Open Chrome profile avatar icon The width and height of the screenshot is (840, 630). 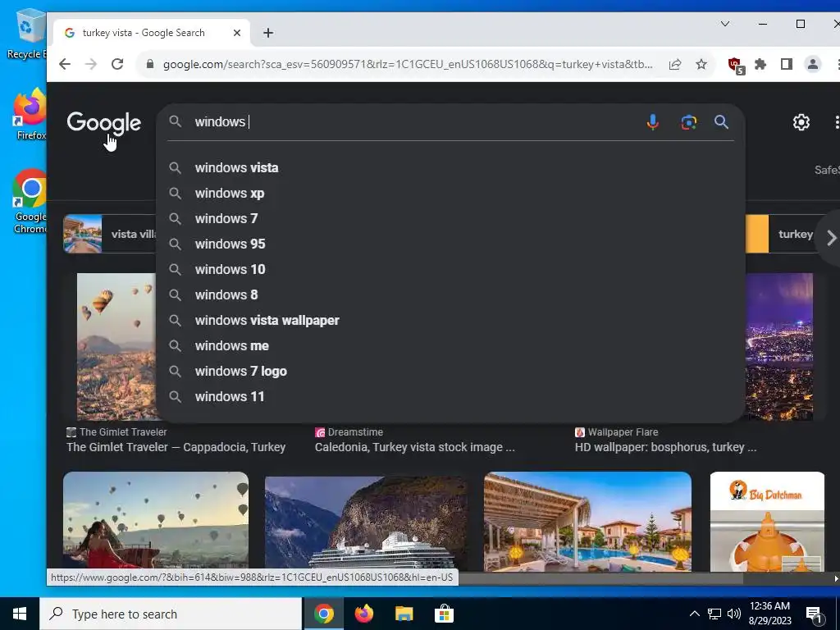(x=812, y=64)
